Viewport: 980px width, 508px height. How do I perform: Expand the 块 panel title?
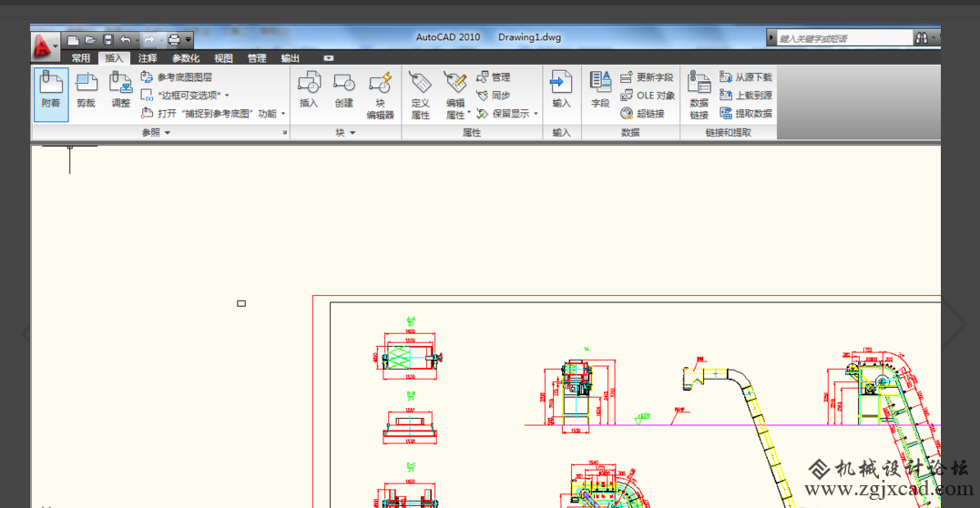click(345, 133)
